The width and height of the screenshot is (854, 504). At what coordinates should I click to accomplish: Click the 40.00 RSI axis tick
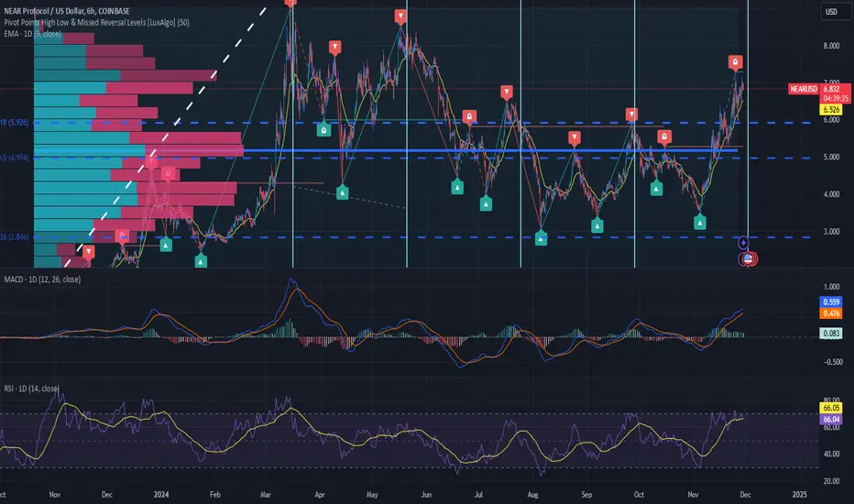click(x=831, y=454)
